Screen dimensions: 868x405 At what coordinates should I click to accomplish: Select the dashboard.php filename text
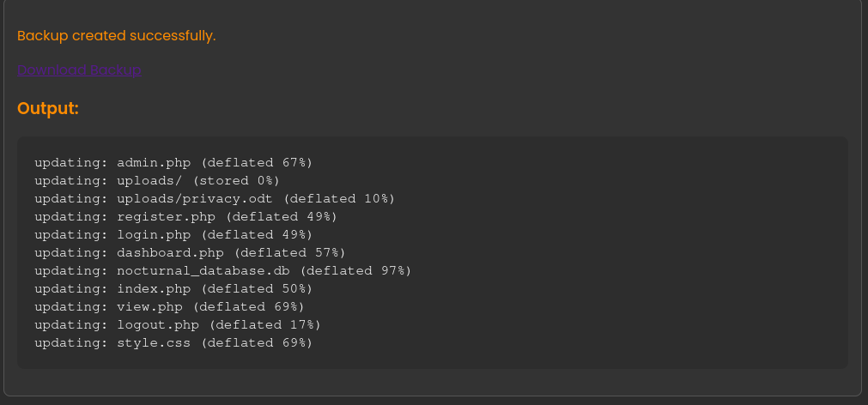tap(171, 252)
